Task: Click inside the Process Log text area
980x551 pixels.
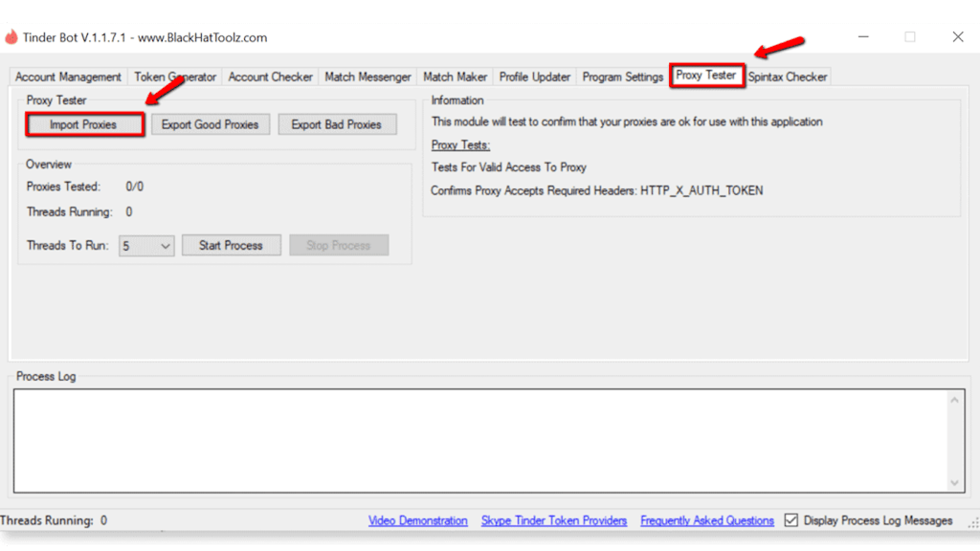Action: point(481,440)
